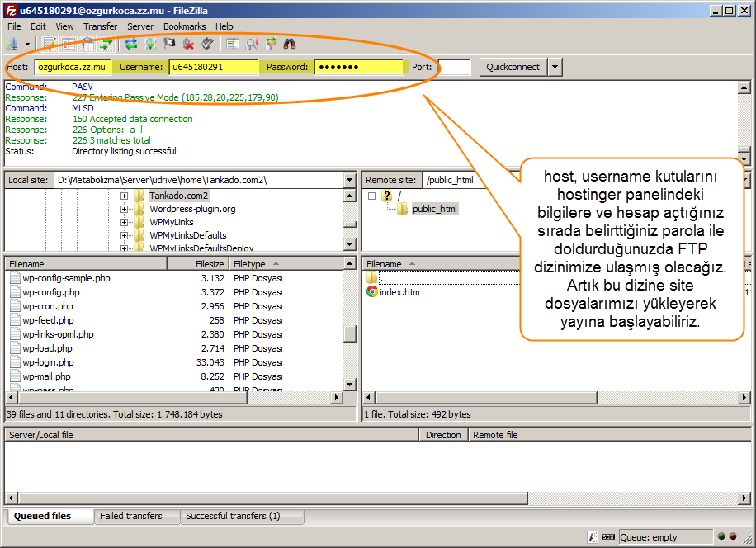This screenshot has width=756, height=548.
Task: Toggle the transfer queue display
Action: point(106,45)
